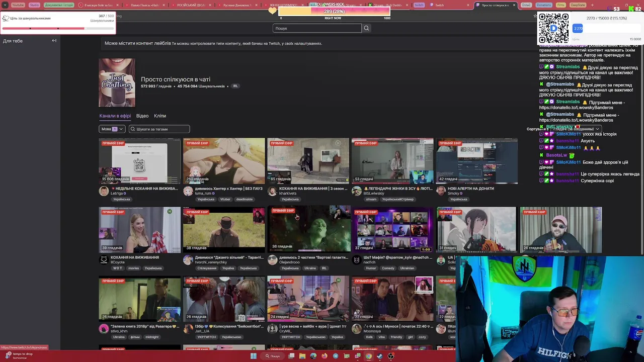
Task: Click IlCoyote channel avatar
Action: point(104,260)
